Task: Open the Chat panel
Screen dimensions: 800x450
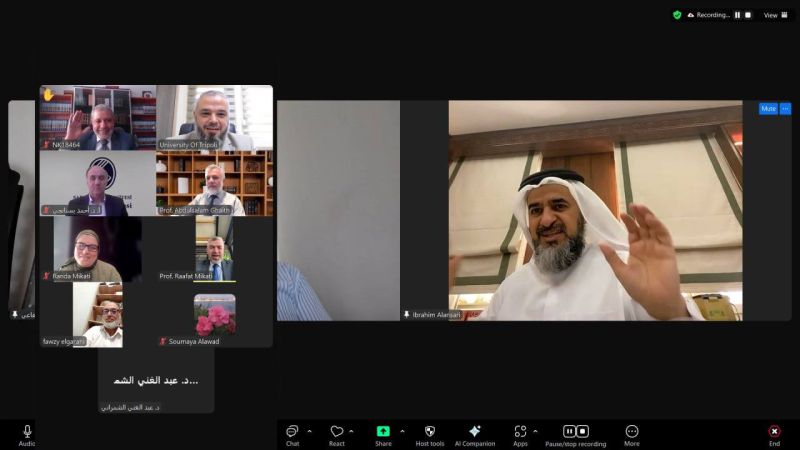Action: [x=292, y=432]
